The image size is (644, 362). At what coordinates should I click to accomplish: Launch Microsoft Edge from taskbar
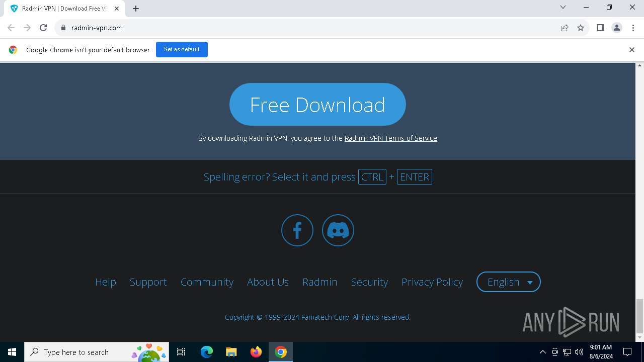tap(207, 352)
